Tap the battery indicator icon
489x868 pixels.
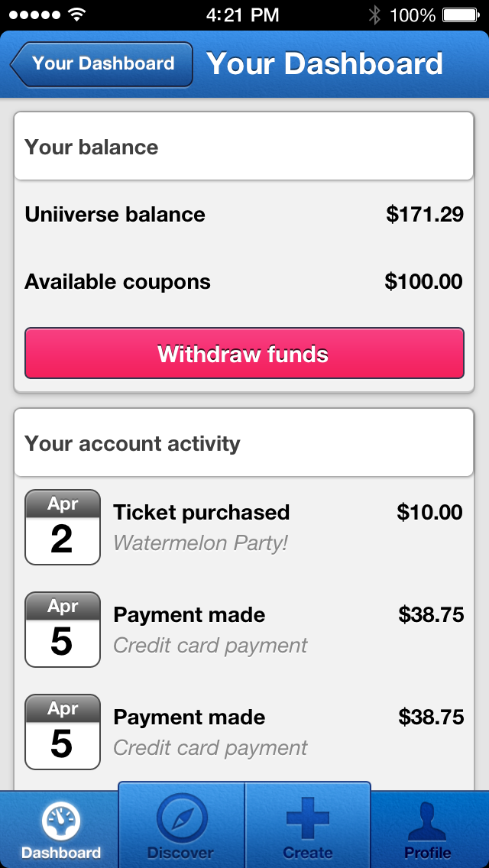pyautogui.click(x=460, y=15)
